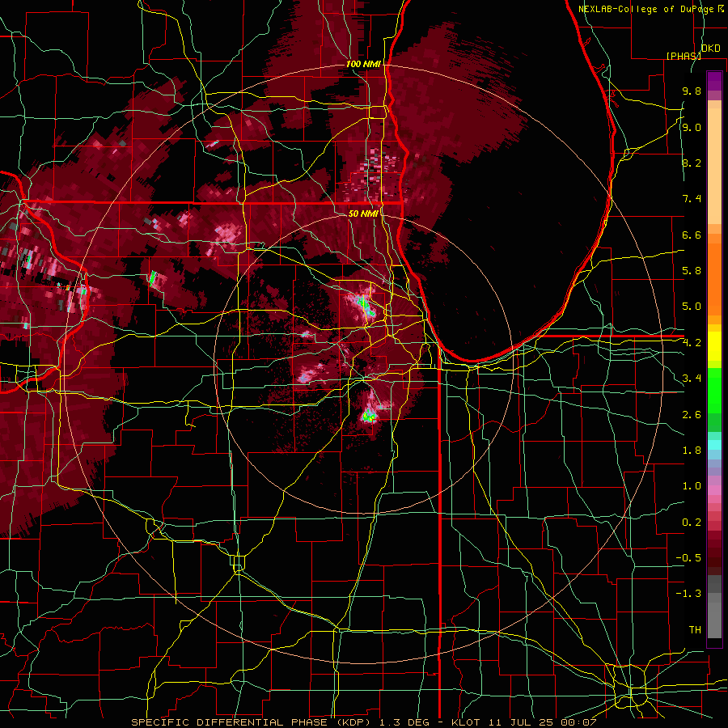Click the -1.3 scale value
Screen dimensions: 728x728
688,594
